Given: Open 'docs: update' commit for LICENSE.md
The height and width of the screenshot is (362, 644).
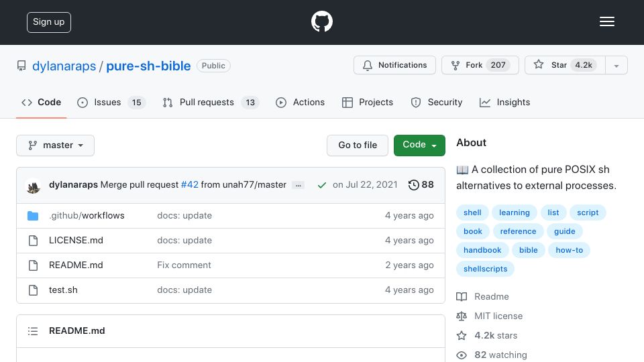Looking at the screenshot, I should (x=184, y=240).
